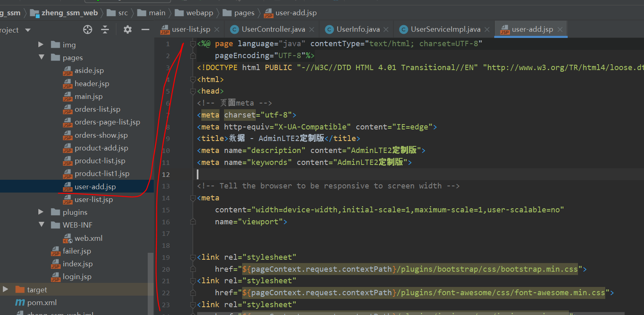644x315 pixels.
Task: Fold the page directive at line 1
Action: point(193,44)
